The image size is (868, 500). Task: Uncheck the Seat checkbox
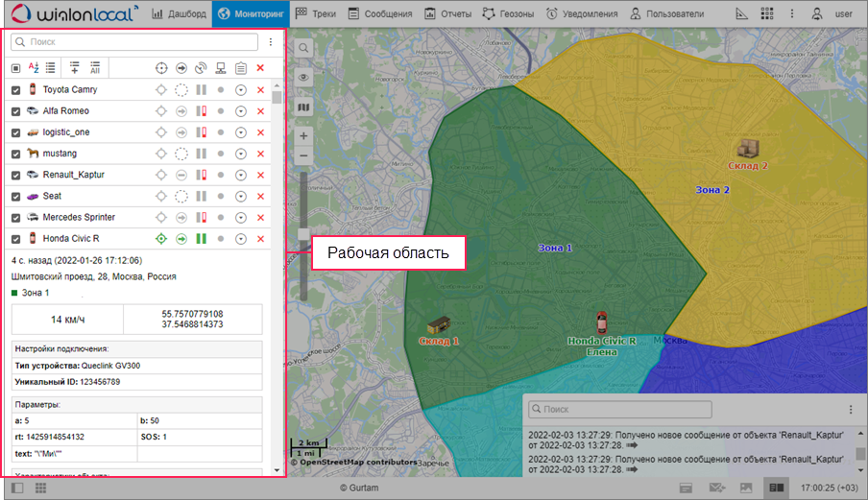16,197
